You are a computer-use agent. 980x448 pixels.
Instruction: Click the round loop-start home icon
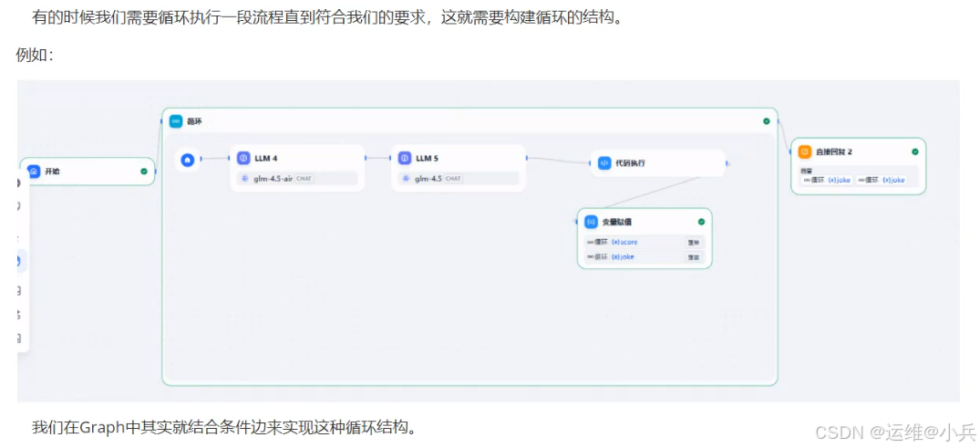click(187, 161)
